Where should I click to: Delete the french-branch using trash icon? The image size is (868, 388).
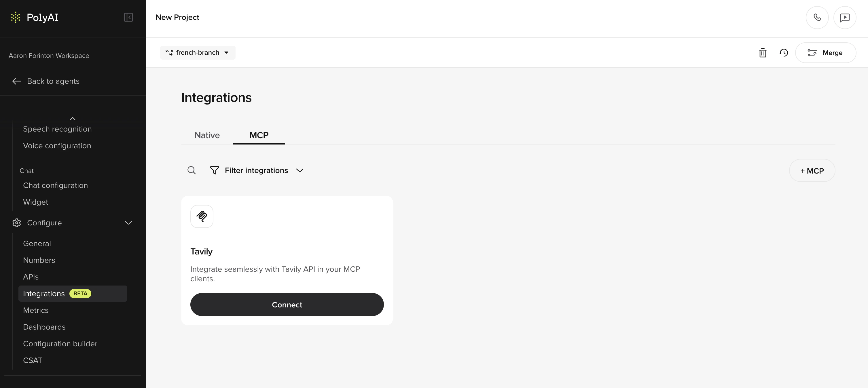pos(763,53)
